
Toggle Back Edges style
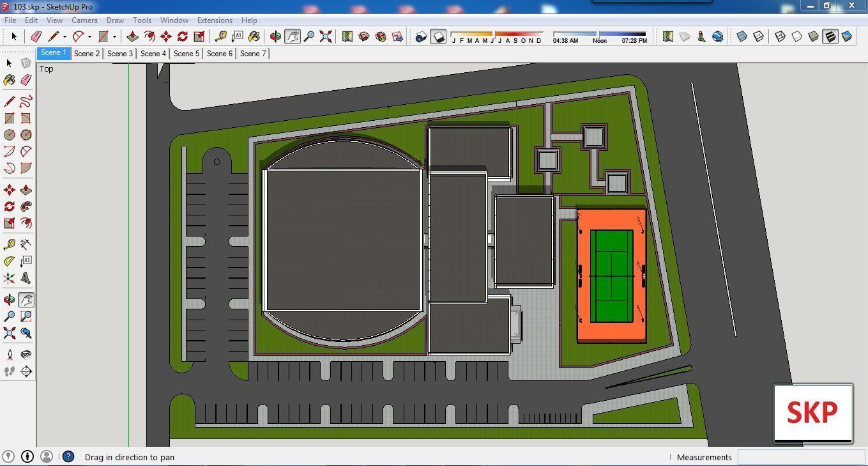[x=759, y=36]
